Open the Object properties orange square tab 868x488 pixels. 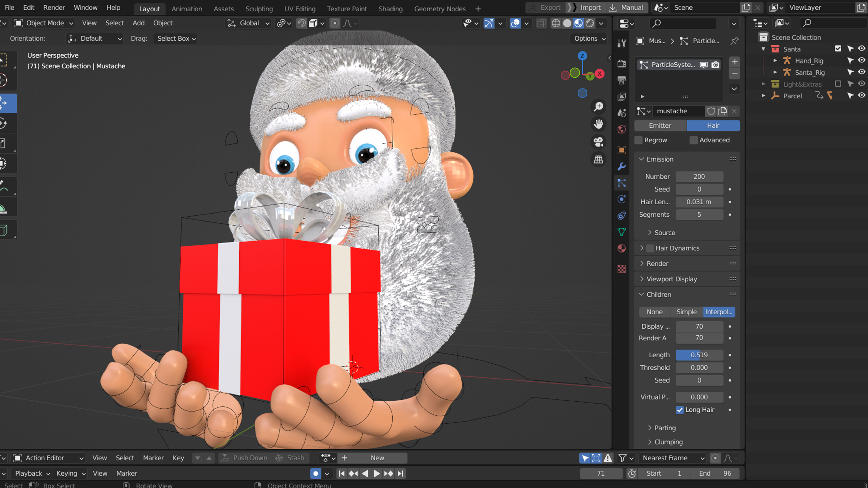point(621,150)
